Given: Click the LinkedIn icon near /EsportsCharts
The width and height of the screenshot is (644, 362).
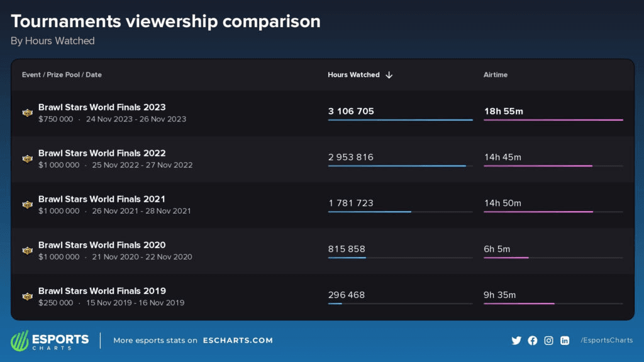Looking at the screenshot, I should pos(564,340).
